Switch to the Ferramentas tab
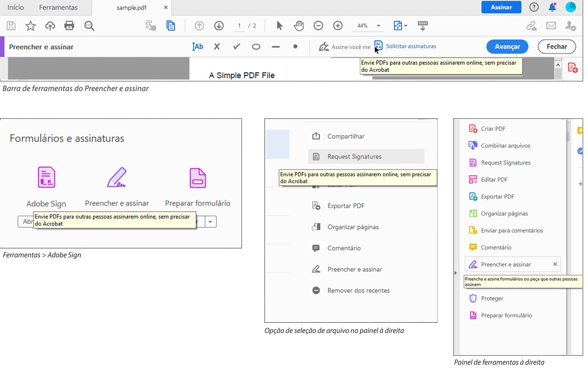This screenshot has width=588, height=374. coord(58,7)
